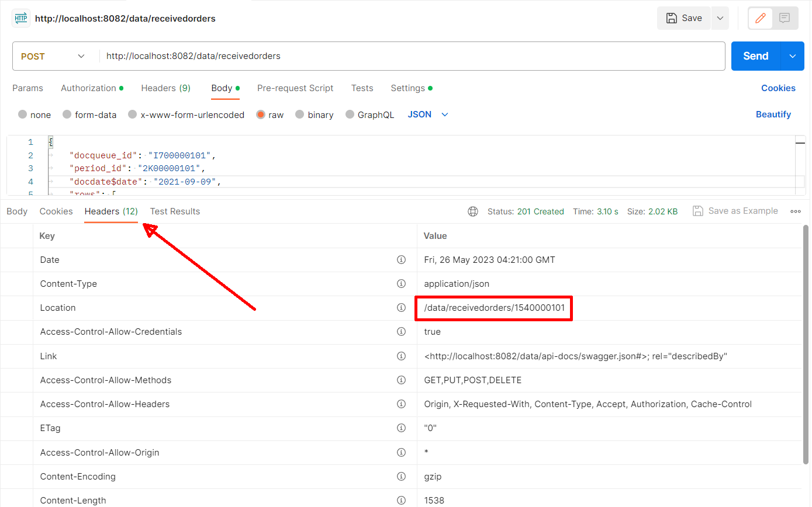The width and height of the screenshot is (812, 507).
Task: Open the POST method dropdown
Action: (x=53, y=57)
